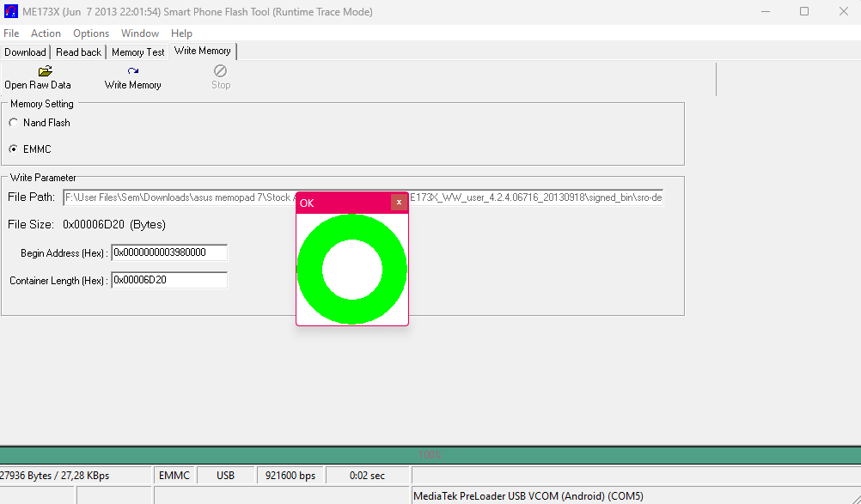Open the Window menu
The image size is (861, 504).
point(140,33)
